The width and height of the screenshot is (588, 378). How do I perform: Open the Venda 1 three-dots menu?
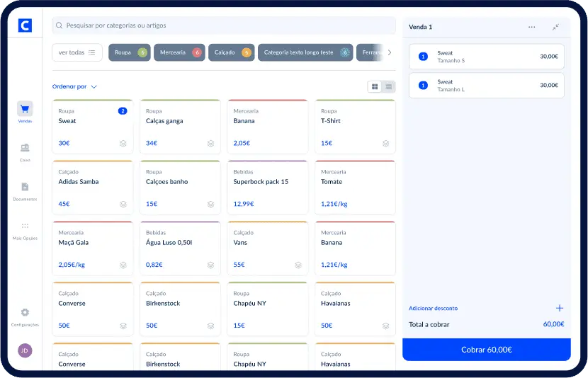[531, 27]
